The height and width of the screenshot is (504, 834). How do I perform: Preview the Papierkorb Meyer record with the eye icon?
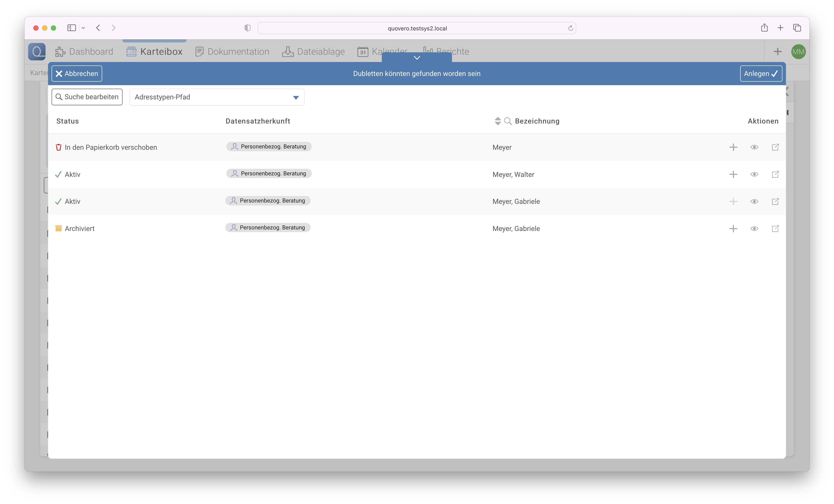(754, 147)
